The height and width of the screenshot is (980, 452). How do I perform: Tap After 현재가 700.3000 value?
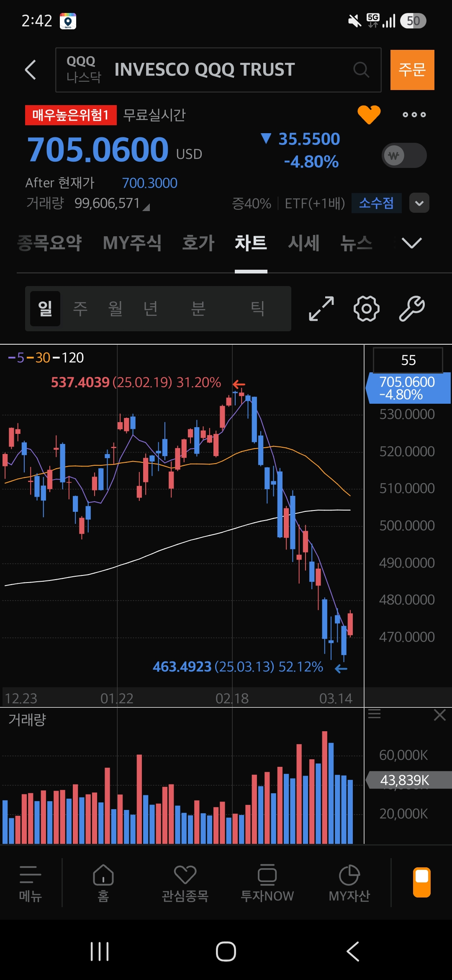point(149,183)
